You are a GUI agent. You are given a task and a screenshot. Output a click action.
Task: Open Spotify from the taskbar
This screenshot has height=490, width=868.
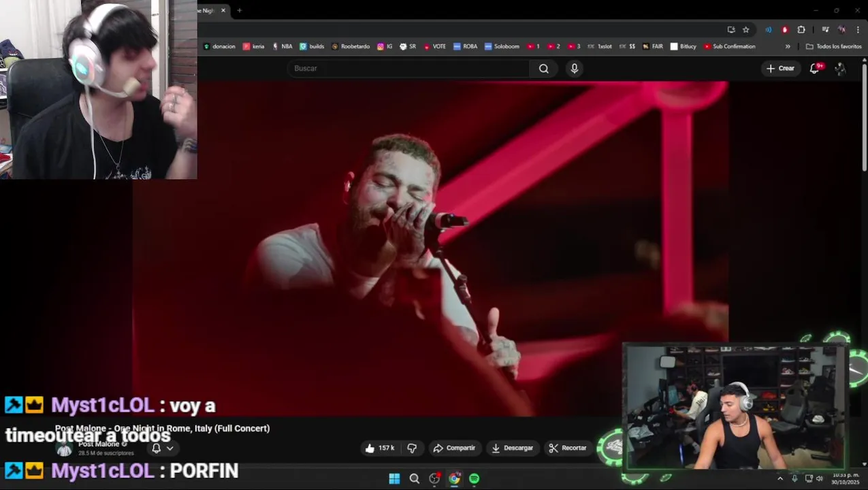pyautogui.click(x=474, y=478)
